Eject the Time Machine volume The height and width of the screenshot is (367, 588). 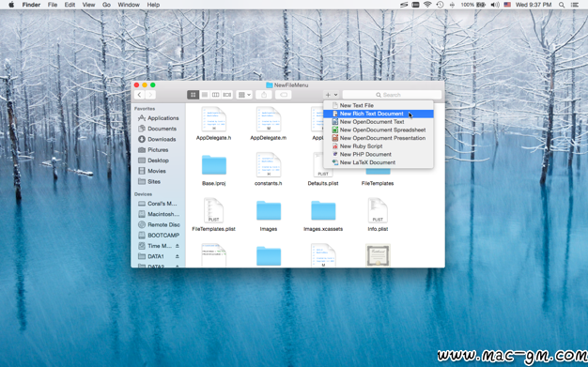point(177,246)
